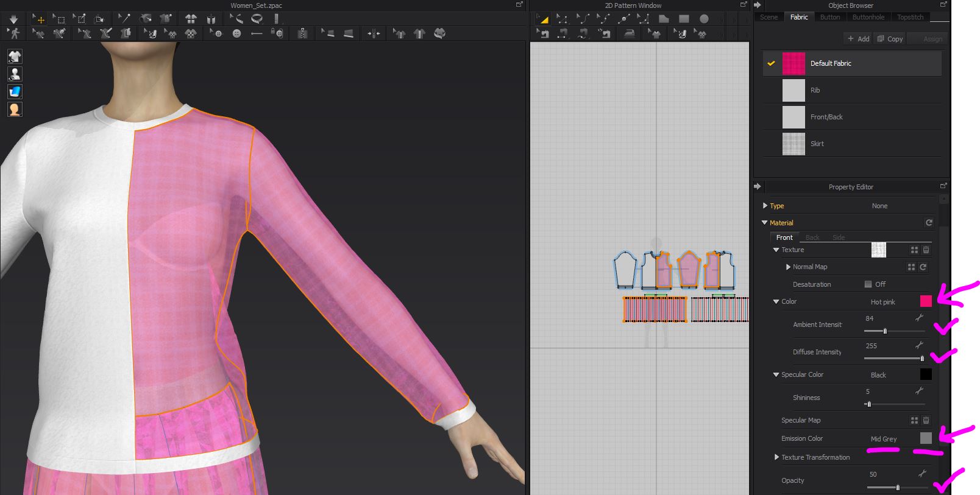Click the show avatar display icon
Screen dimensions: 980x495
coord(15,74)
